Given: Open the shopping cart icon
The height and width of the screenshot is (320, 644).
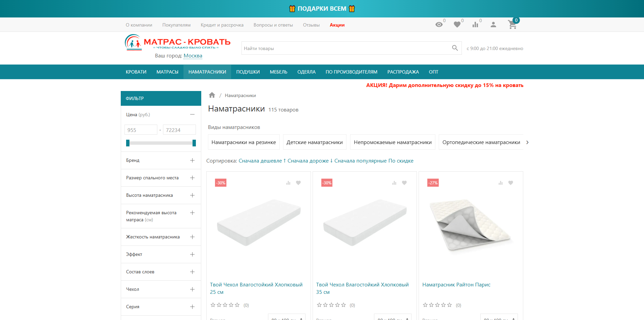Looking at the screenshot, I should tap(512, 25).
